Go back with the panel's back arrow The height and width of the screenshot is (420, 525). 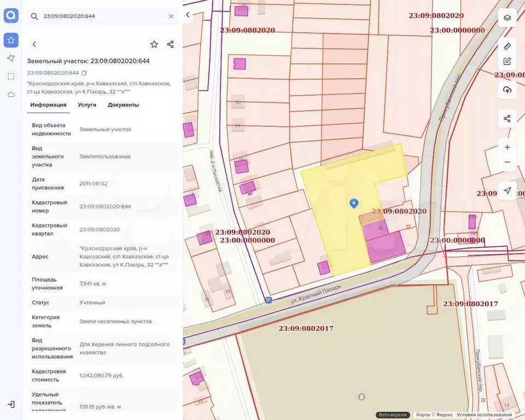[34, 44]
